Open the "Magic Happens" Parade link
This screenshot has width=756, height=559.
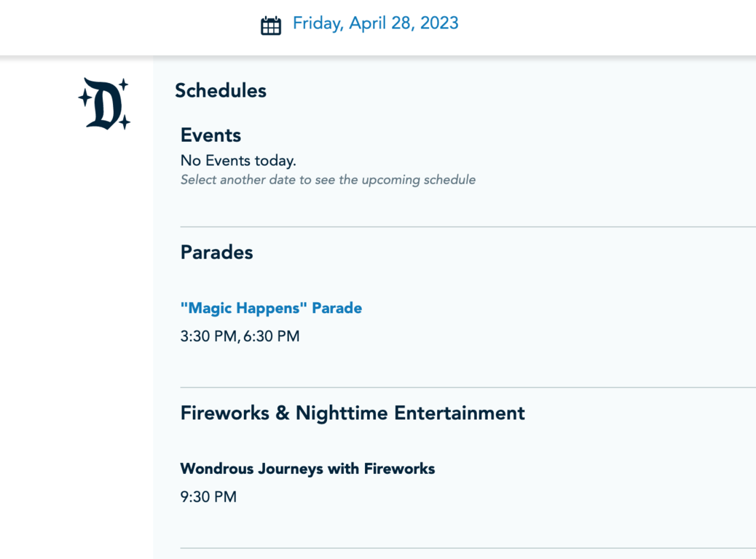point(271,308)
